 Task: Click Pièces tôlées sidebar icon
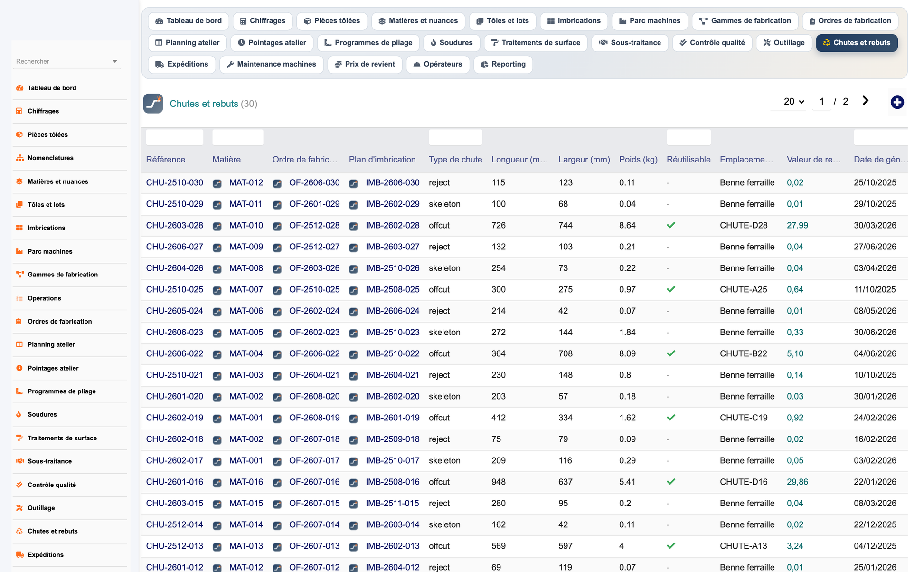click(19, 134)
